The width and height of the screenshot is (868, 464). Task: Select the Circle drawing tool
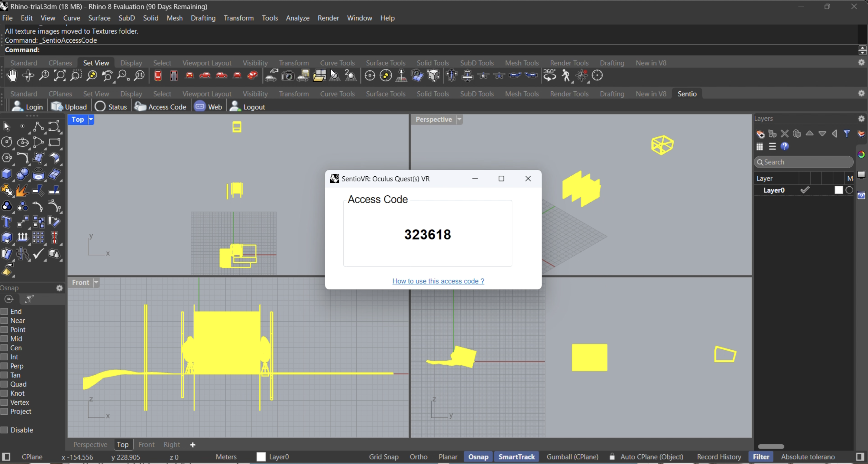click(x=6, y=142)
